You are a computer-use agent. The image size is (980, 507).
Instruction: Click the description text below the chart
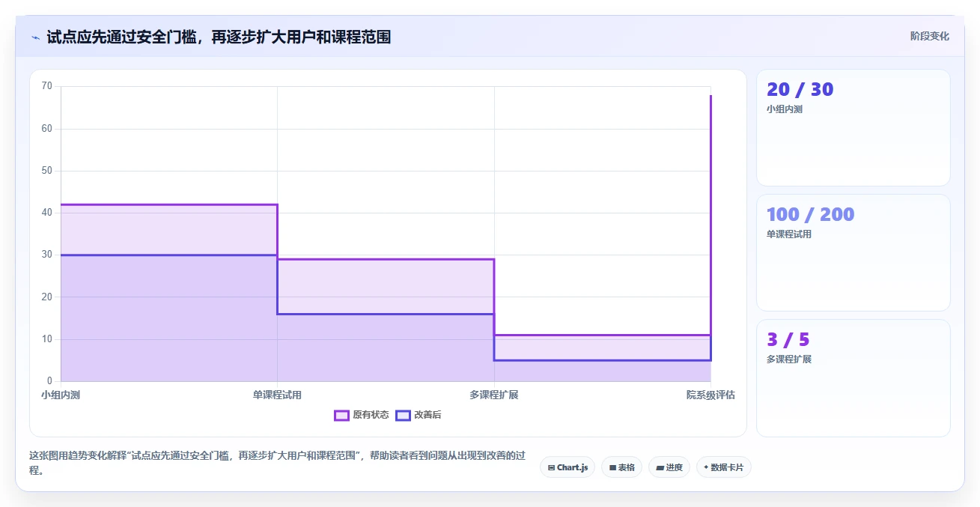pos(277,463)
